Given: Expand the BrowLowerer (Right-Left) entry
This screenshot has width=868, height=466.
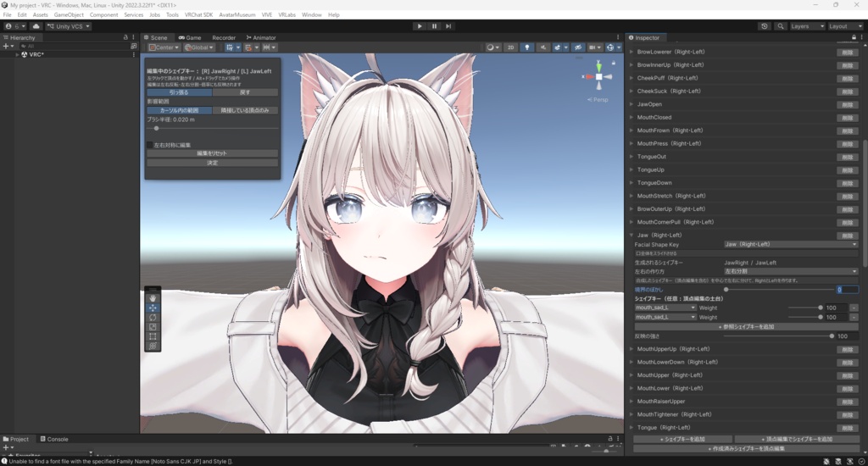Looking at the screenshot, I should [x=632, y=52].
